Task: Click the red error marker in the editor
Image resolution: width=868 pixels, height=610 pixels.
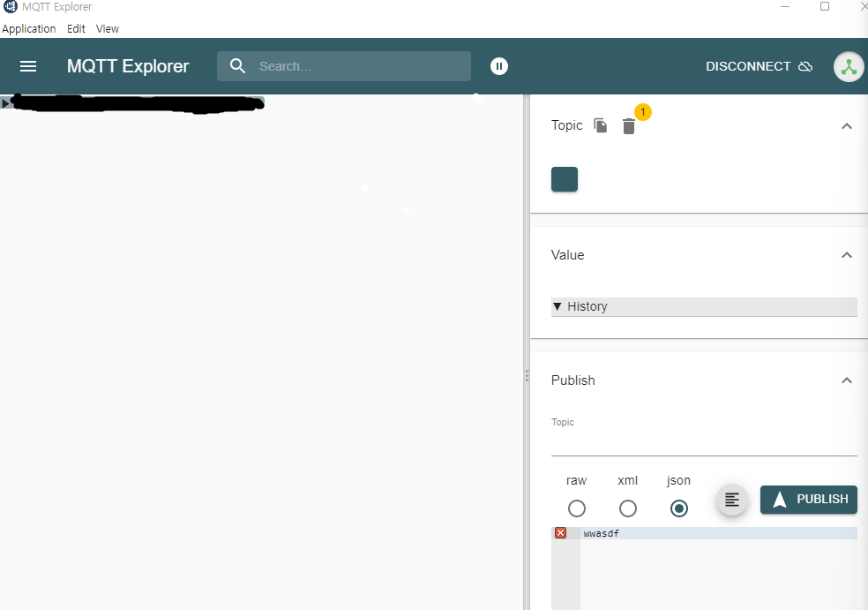Action: pos(560,533)
